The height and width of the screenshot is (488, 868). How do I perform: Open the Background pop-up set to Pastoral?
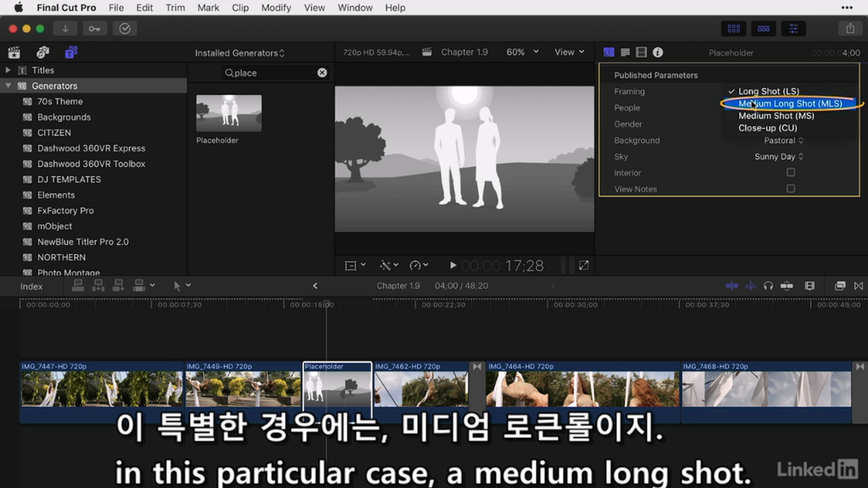pos(784,140)
